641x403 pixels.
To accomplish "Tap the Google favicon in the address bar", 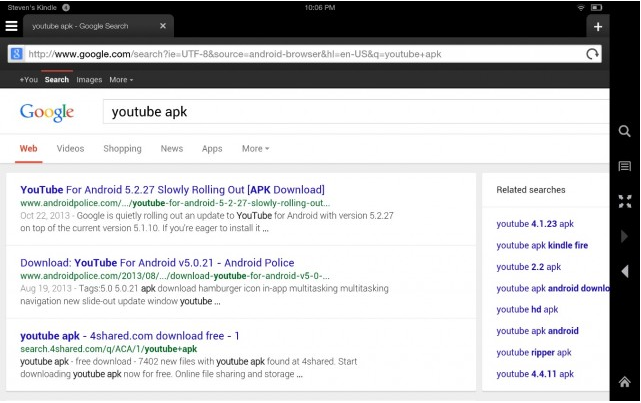I will click(16, 54).
